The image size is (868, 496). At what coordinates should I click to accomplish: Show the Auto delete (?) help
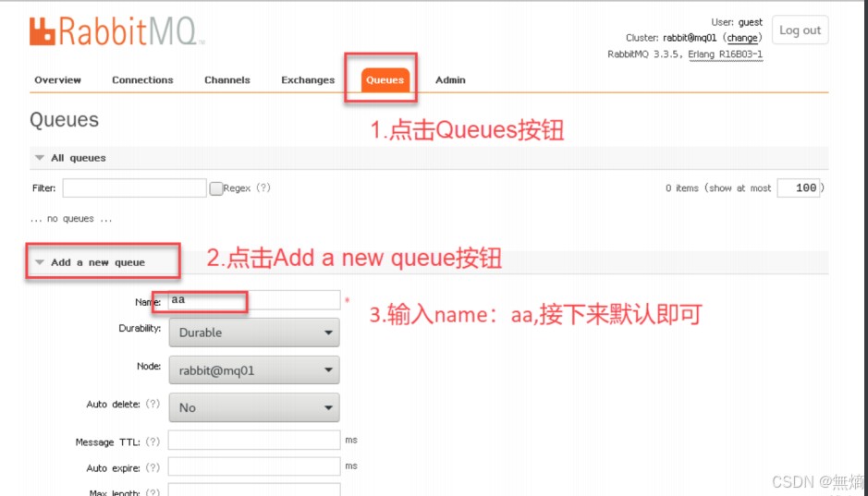coord(153,405)
